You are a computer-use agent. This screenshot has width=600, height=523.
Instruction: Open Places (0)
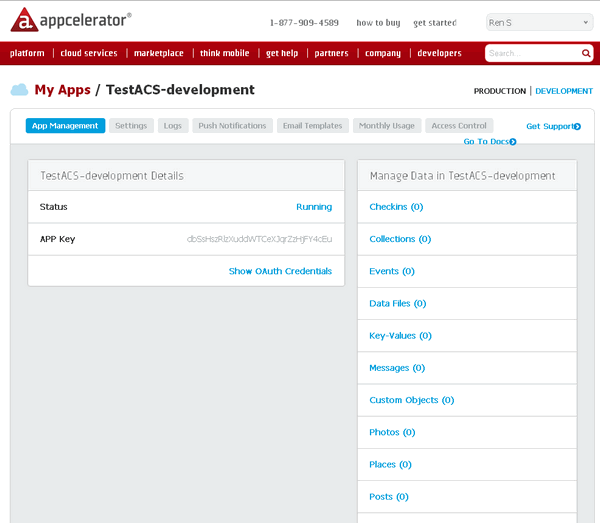tap(390, 464)
